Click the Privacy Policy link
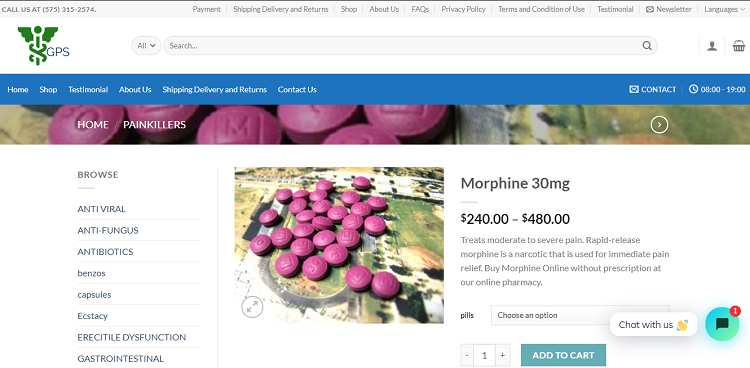Image resolution: width=750 pixels, height=368 pixels. pyautogui.click(x=463, y=9)
